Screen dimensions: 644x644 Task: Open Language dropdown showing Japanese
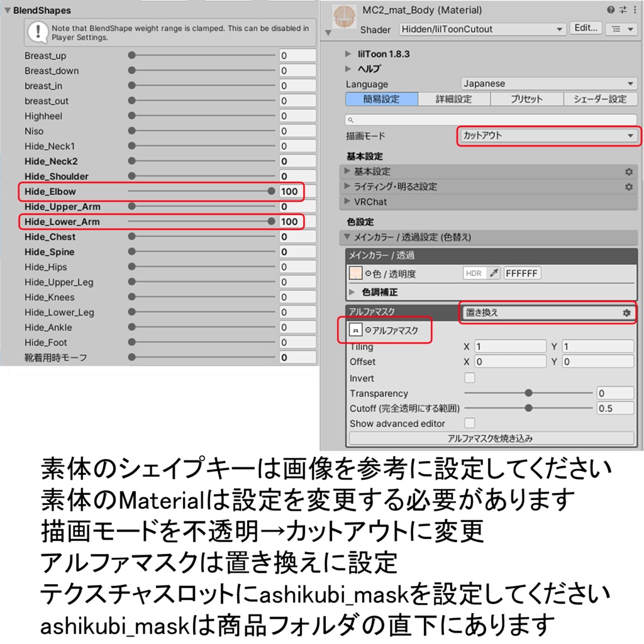(x=548, y=84)
